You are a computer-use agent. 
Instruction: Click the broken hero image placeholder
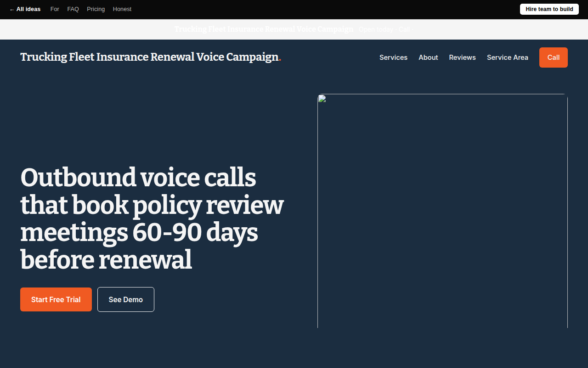coord(442,211)
